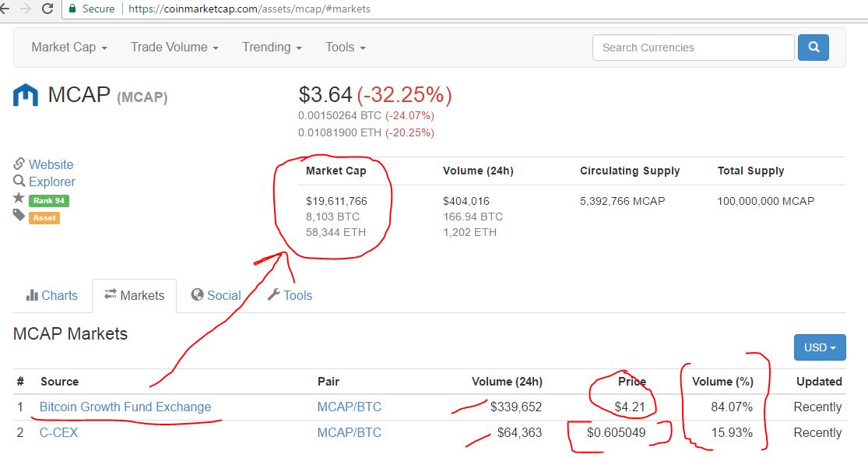Click the $404,016 24h volume value

(x=466, y=201)
